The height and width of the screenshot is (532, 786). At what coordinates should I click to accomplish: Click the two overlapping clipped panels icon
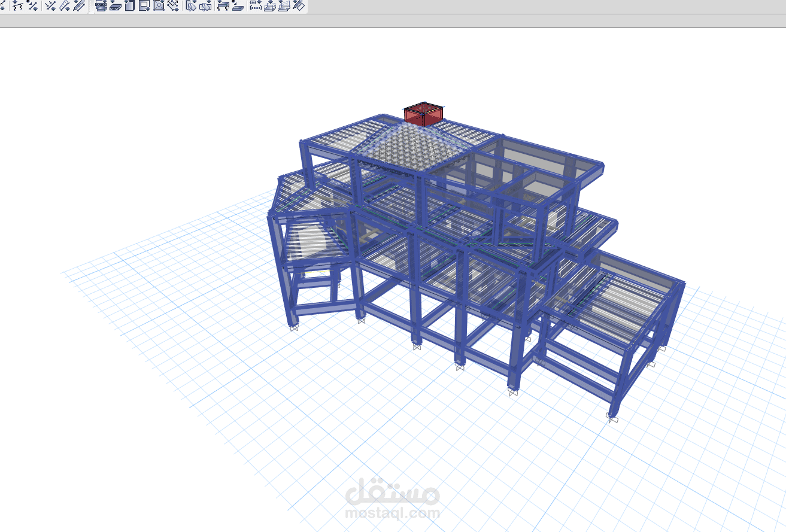[x=205, y=6]
